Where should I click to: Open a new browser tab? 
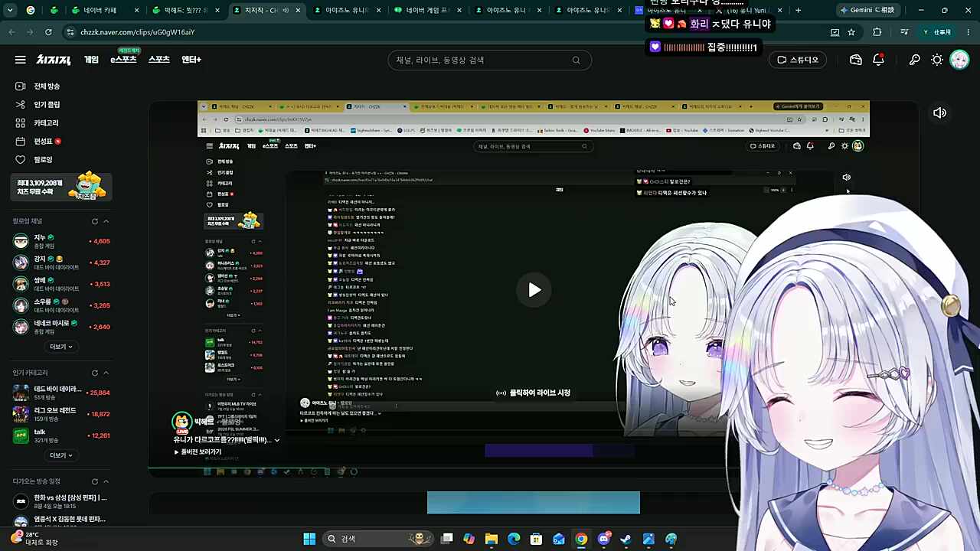tap(798, 11)
